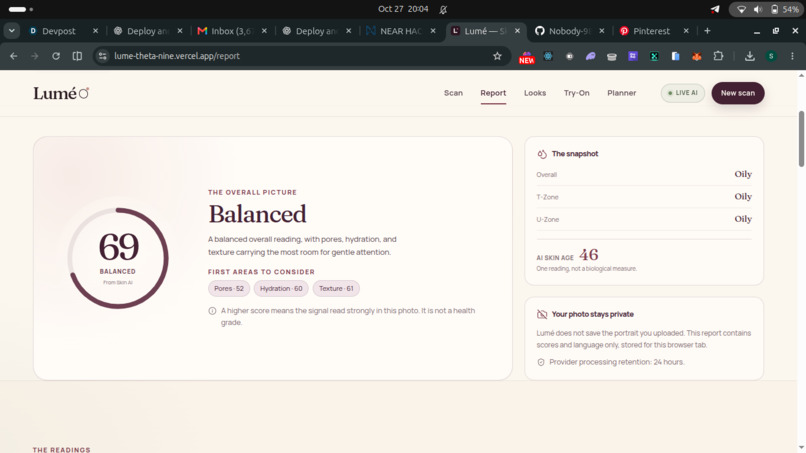The image size is (806, 453).
Task: Click the T-Zone Oily row
Action: [644, 197]
